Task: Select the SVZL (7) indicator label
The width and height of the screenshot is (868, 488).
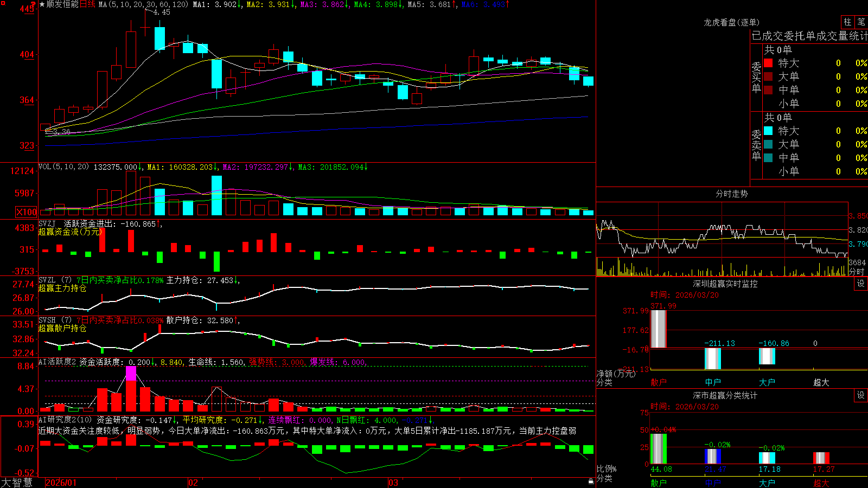Action: [55, 280]
